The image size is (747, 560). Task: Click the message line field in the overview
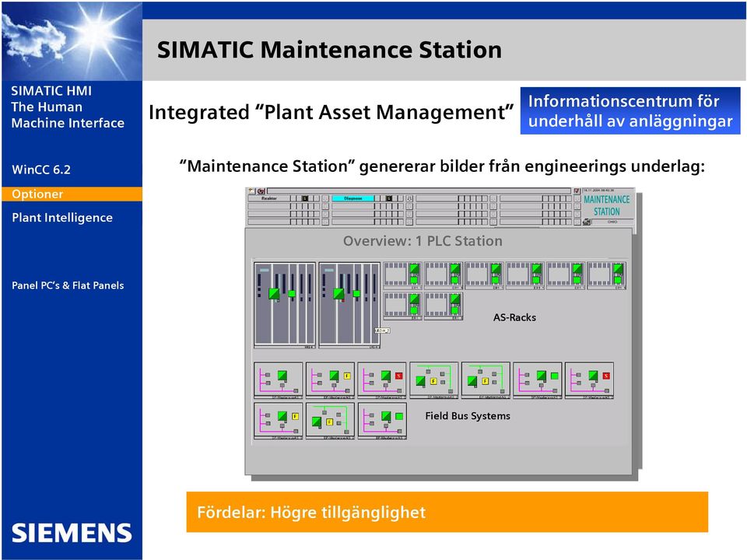(419, 191)
